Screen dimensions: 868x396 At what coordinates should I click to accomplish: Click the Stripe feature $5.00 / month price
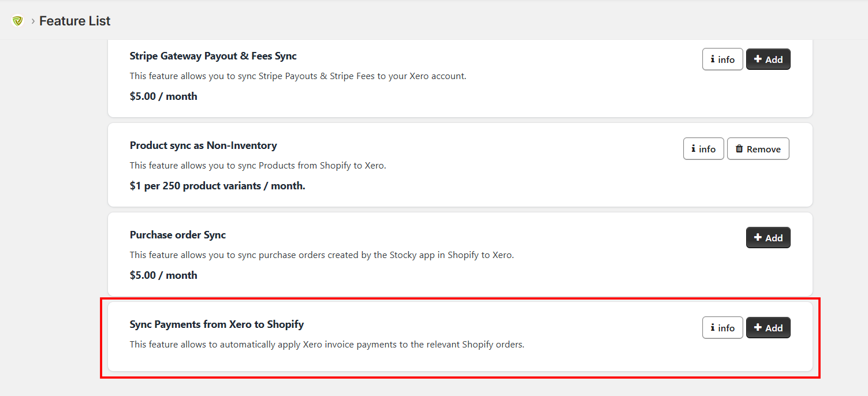(163, 96)
